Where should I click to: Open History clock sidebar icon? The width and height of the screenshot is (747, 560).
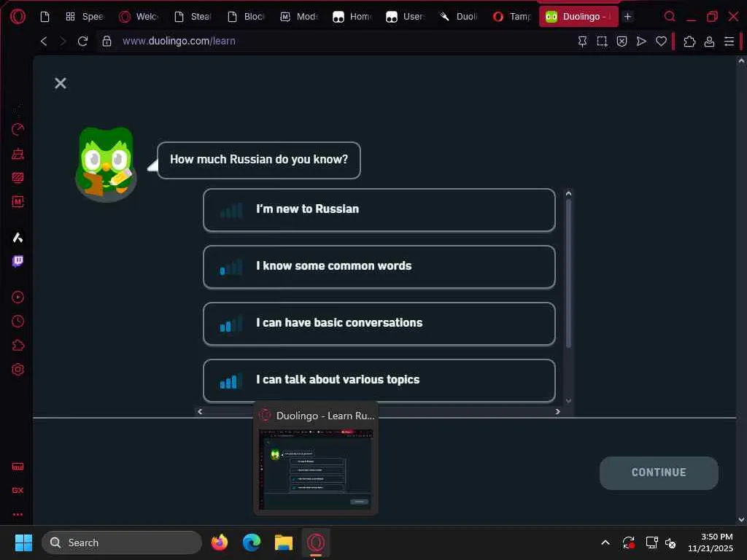pyautogui.click(x=18, y=322)
